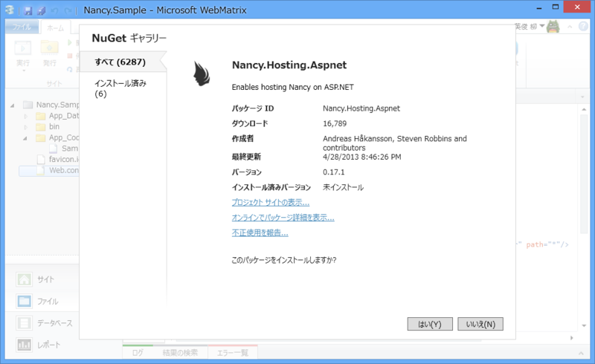The width and height of the screenshot is (595, 364).
Task: Click the save icon in title bar
Action: (x=28, y=10)
